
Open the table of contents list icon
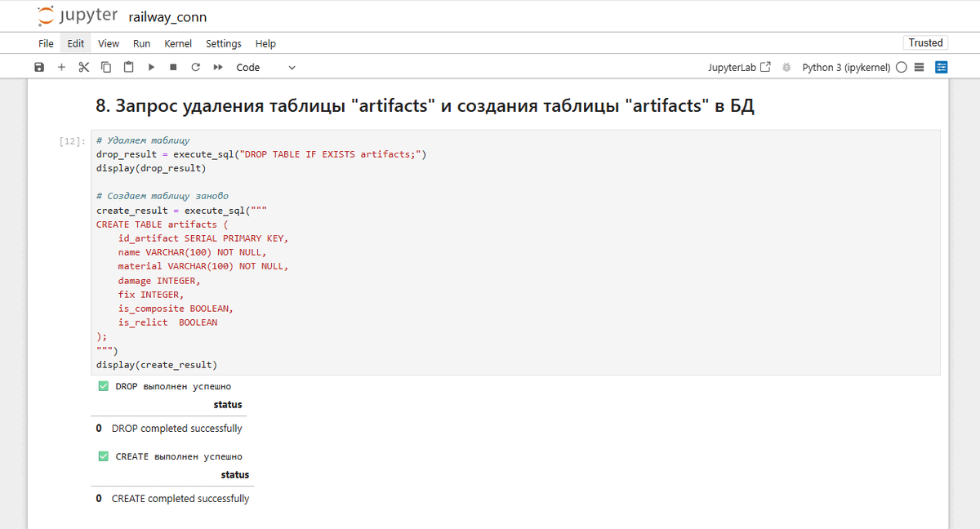(x=919, y=68)
